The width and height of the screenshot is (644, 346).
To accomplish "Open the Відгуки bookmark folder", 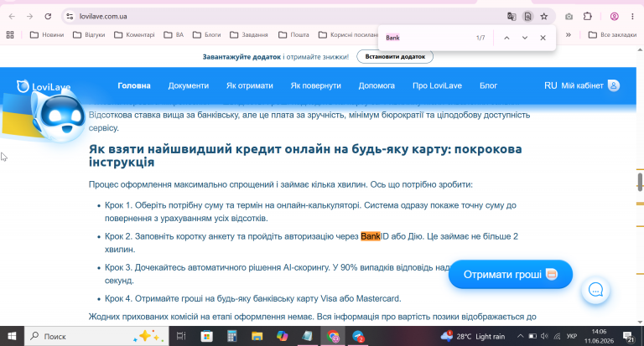I will point(89,35).
